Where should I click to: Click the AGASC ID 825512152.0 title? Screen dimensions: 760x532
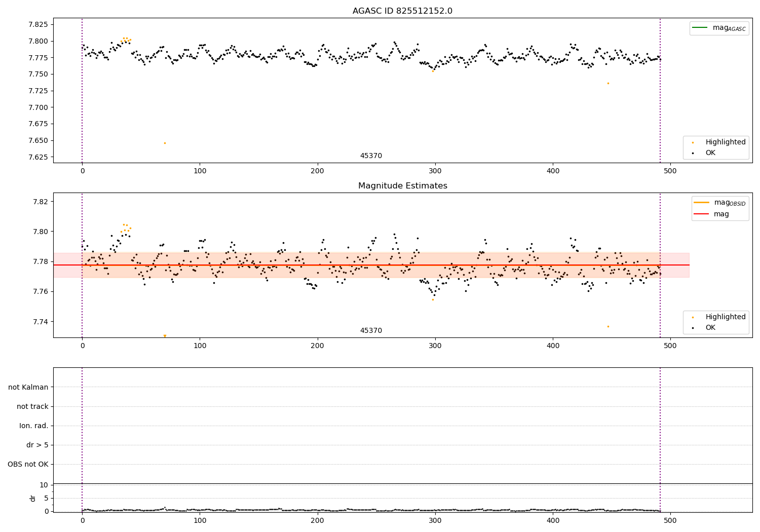(402, 11)
